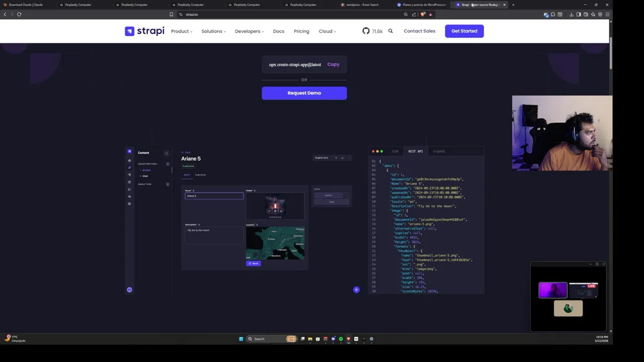Click the Contact Sales button

pyautogui.click(x=419, y=31)
